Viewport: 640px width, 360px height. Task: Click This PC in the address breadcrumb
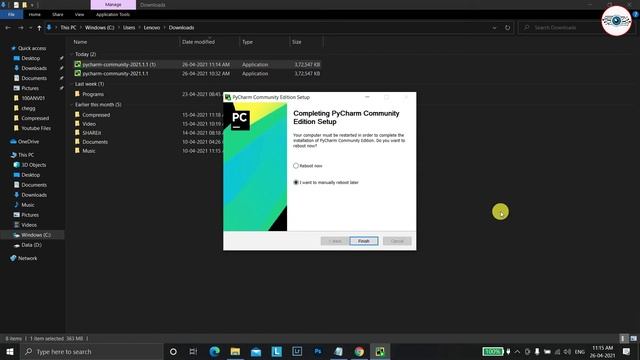point(68,28)
